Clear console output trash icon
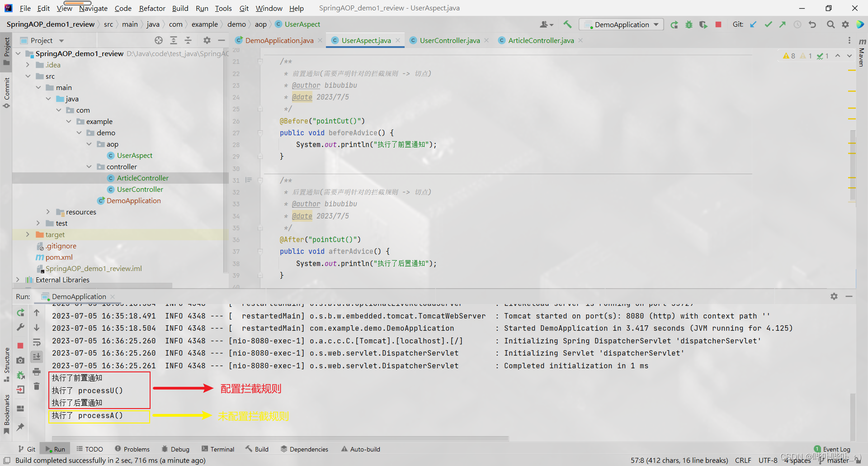This screenshot has height=466, width=868. point(37,386)
